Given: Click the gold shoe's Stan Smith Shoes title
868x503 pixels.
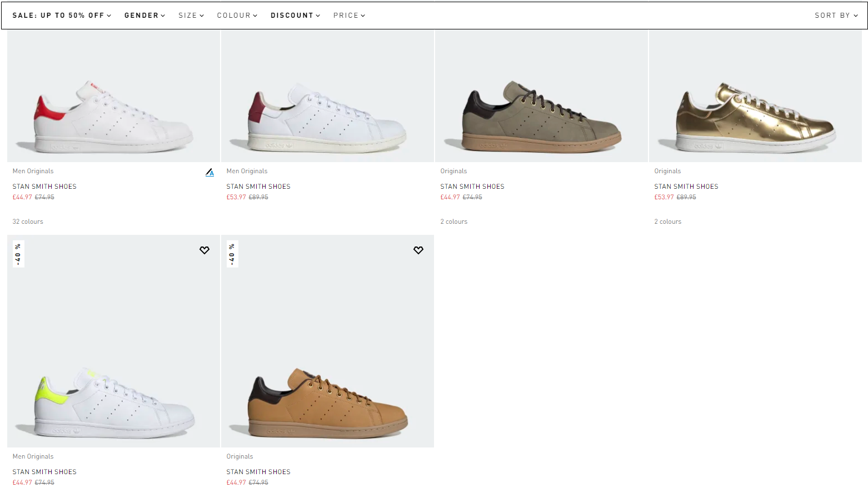Looking at the screenshot, I should click(x=686, y=187).
